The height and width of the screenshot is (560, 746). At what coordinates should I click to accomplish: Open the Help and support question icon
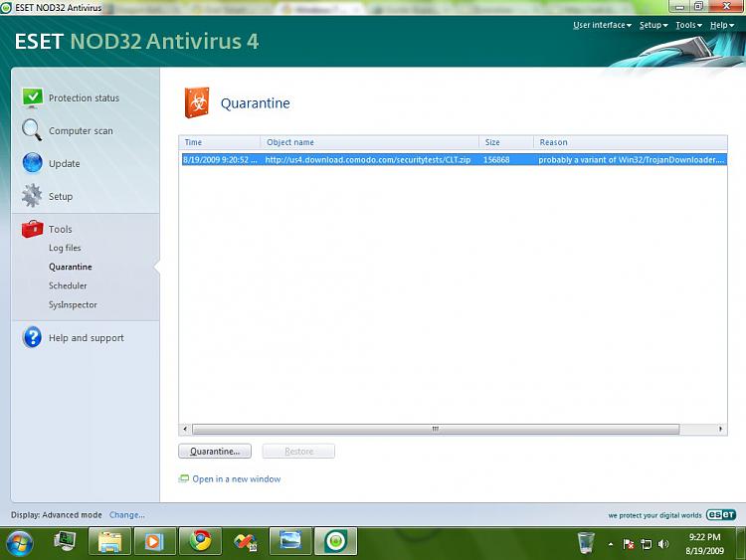click(32, 337)
